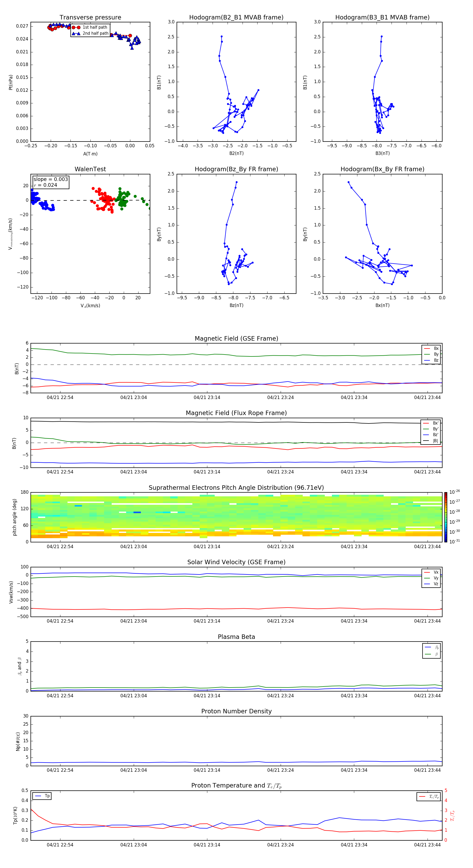Click the 'Bz(nT)' x-axis label
The width and height of the screenshot is (473, 868).
pyautogui.click(x=236, y=305)
